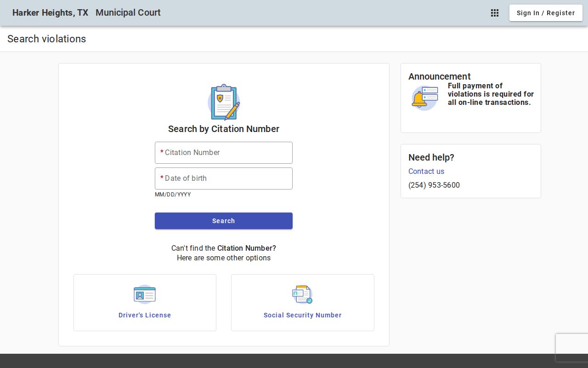
Task: Click the reCAPTCHA badge in the corner
Action: [572, 348]
